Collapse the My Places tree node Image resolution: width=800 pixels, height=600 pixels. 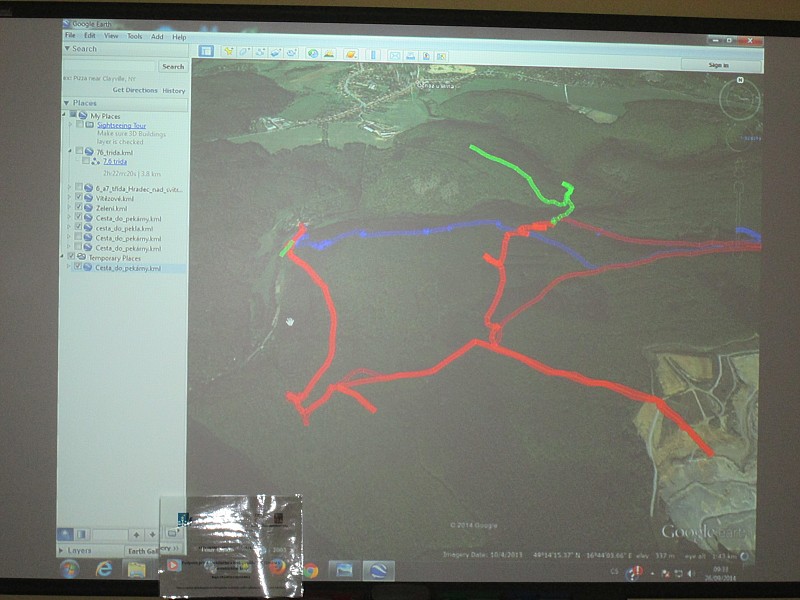(64, 114)
